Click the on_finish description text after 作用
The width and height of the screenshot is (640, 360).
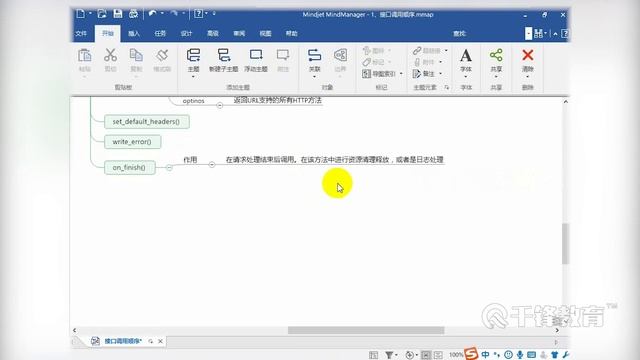click(335, 160)
